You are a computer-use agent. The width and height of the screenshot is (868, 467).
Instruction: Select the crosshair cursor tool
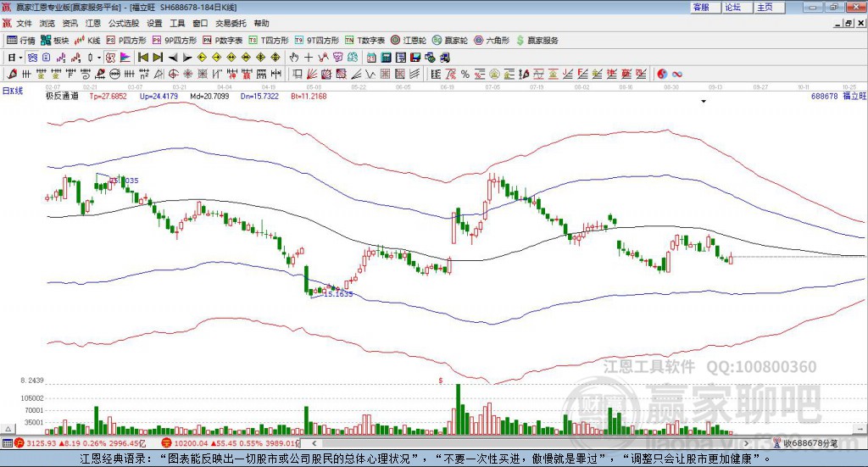(309, 58)
